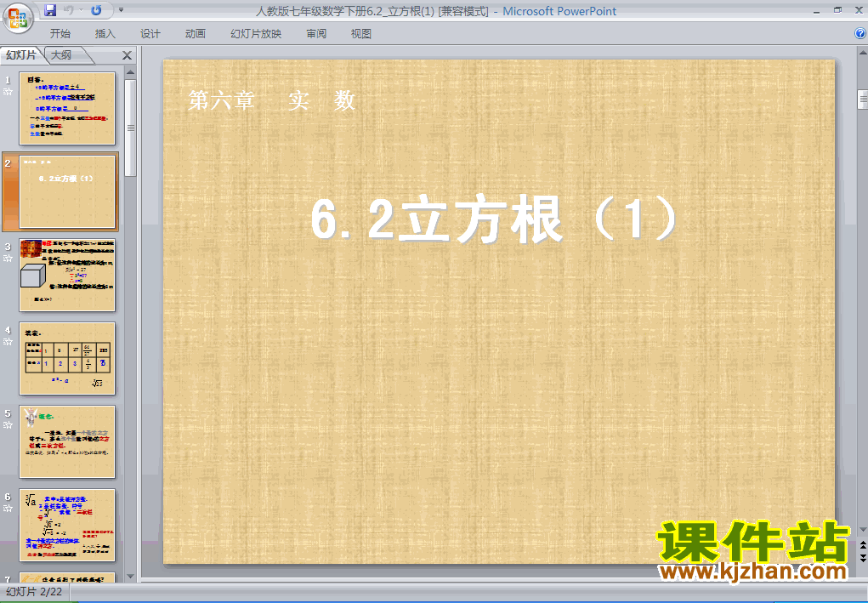Image resolution: width=868 pixels, height=603 pixels.
Task: Select slide 5 thumbnail
Action: coord(67,442)
